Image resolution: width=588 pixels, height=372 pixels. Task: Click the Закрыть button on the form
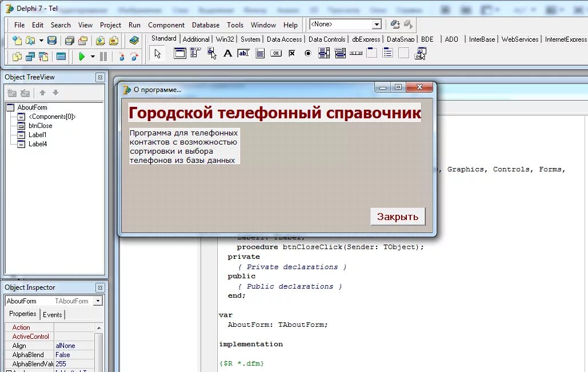point(398,217)
